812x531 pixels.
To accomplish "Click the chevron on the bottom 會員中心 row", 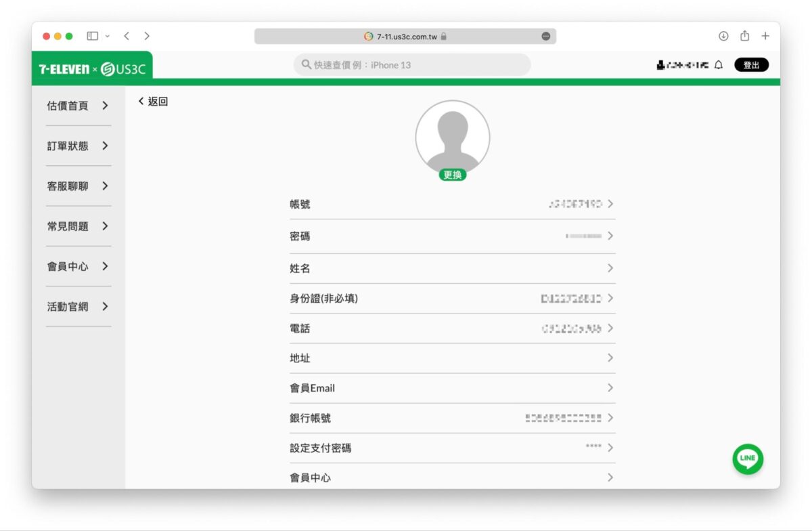I will tap(610, 477).
